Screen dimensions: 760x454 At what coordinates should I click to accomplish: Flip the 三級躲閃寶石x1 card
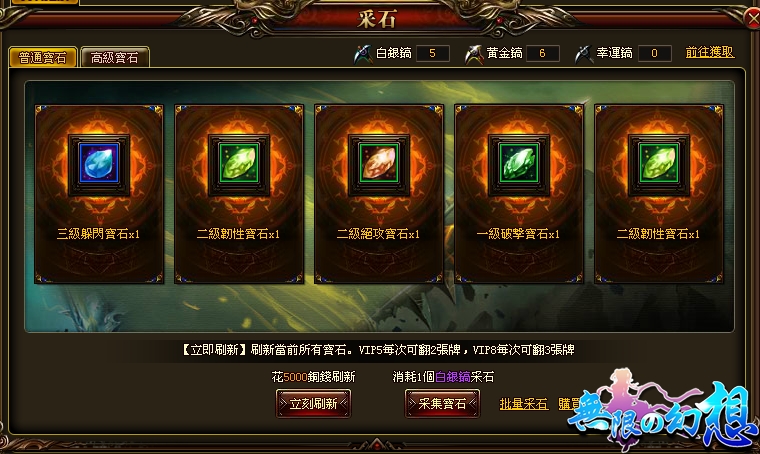point(99,194)
